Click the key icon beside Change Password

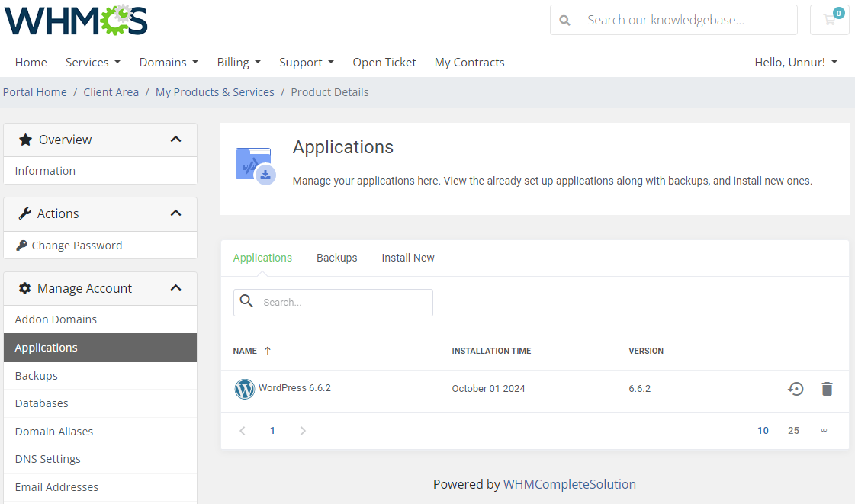click(21, 246)
